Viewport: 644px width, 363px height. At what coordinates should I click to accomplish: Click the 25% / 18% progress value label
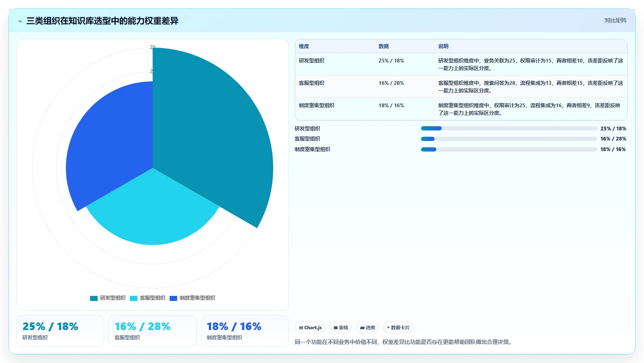click(x=613, y=129)
